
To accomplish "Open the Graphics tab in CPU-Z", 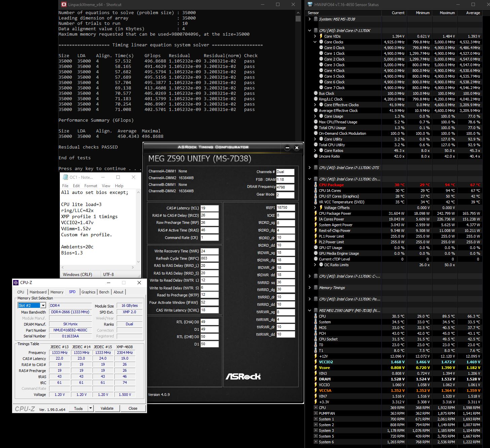I will [x=88, y=292].
